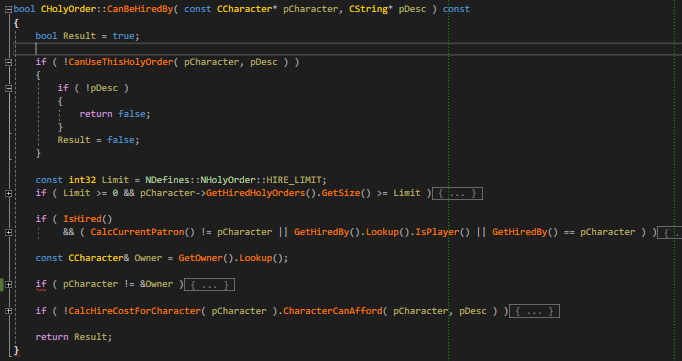Click pDesc inside if ( !pDesc )

(104, 88)
